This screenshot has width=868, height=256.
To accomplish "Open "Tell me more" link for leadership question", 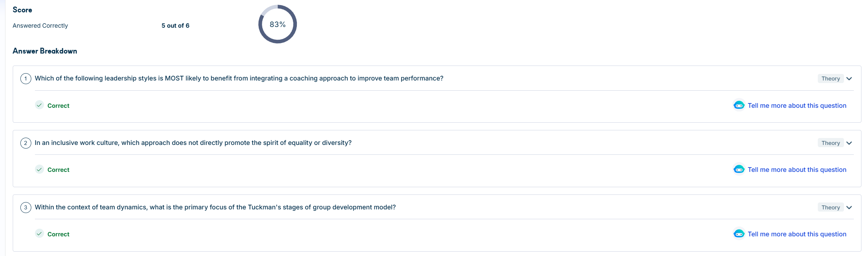I will [x=797, y=106].
